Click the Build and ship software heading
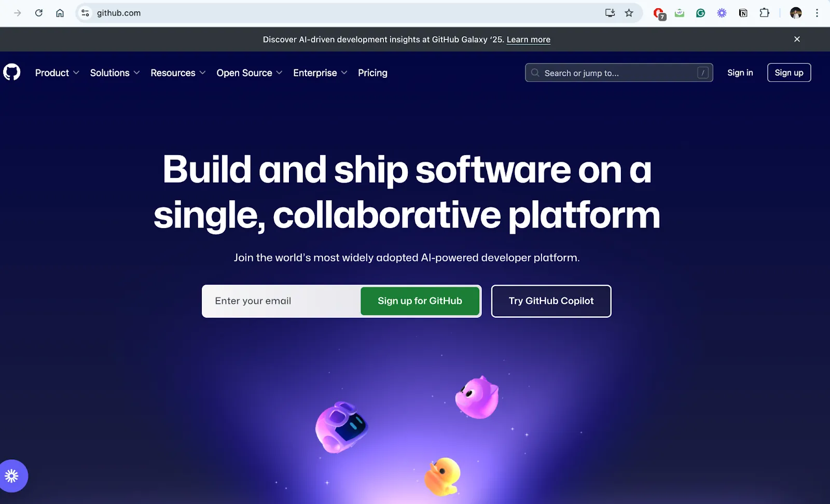The height and width of the screenshot is (504, 830). 407,192
